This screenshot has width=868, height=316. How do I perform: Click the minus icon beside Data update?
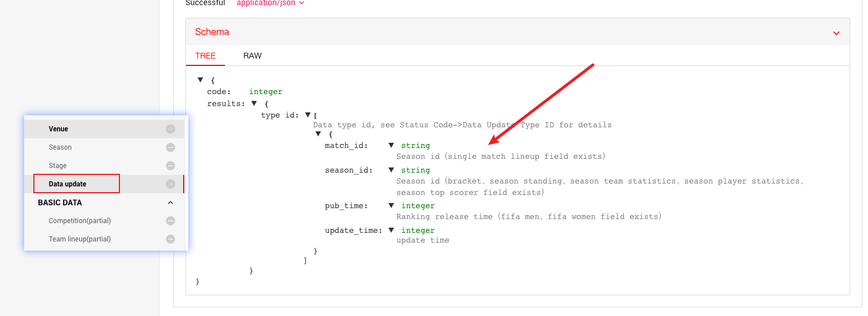(x=170, y=184)
